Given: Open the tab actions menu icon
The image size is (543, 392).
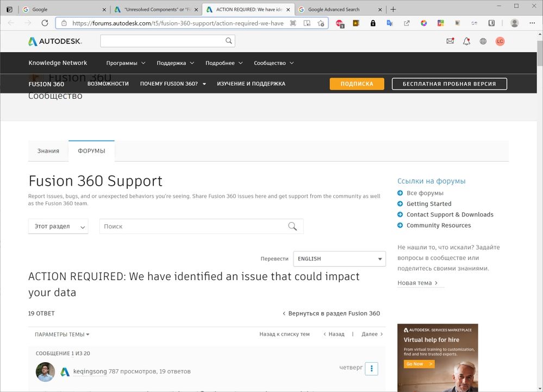Looking at the screenshot, I should (9, 9).
